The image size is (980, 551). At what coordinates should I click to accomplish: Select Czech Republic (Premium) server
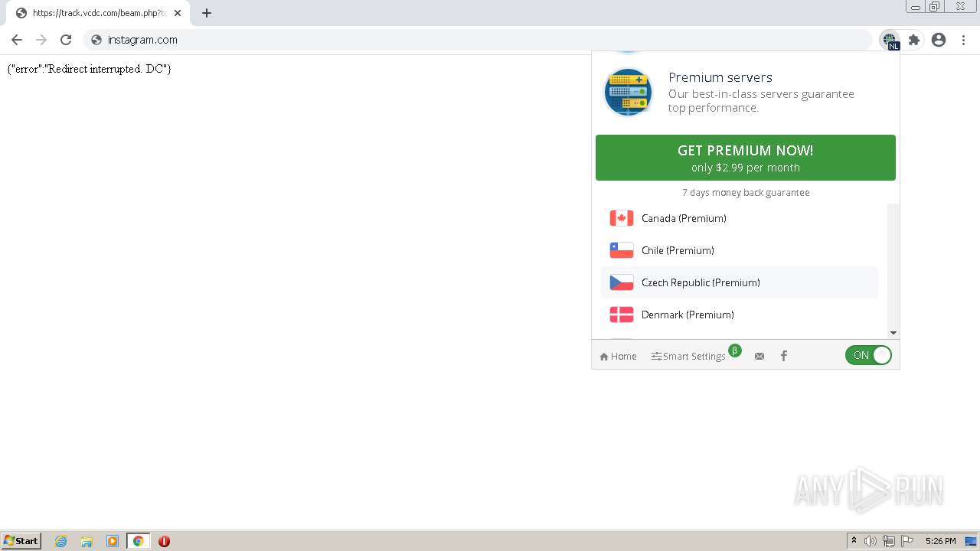tap(740, 282)
